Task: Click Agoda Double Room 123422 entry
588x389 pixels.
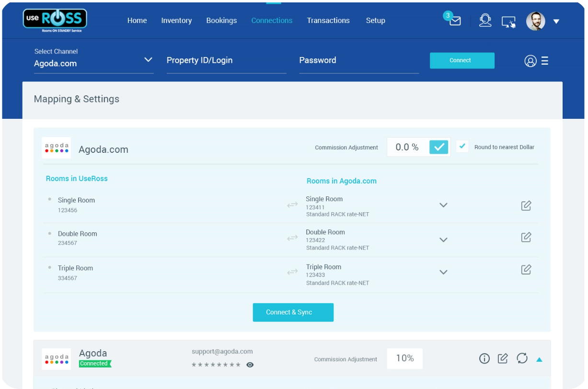Action: pyautogui.click(x=337, y=240)
